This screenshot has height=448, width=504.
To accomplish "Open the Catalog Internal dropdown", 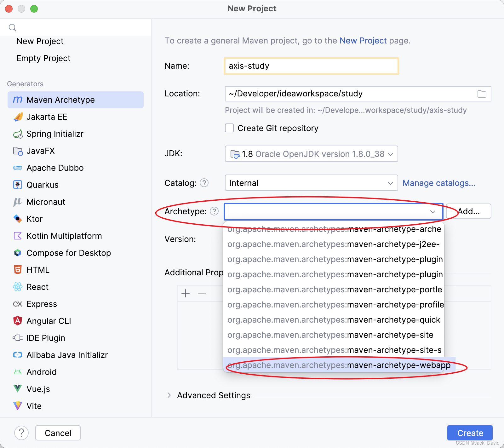I will [311, 183].
